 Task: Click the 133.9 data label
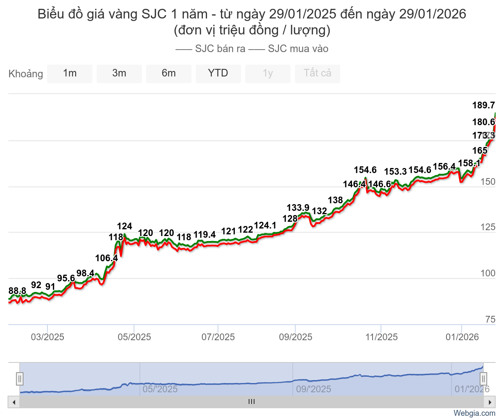[x=298, y=207]
